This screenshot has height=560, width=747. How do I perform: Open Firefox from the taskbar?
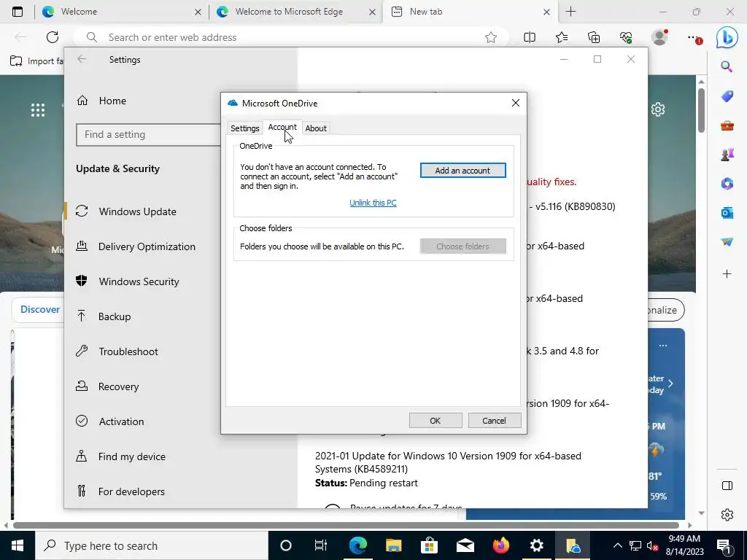pos(500,545)
